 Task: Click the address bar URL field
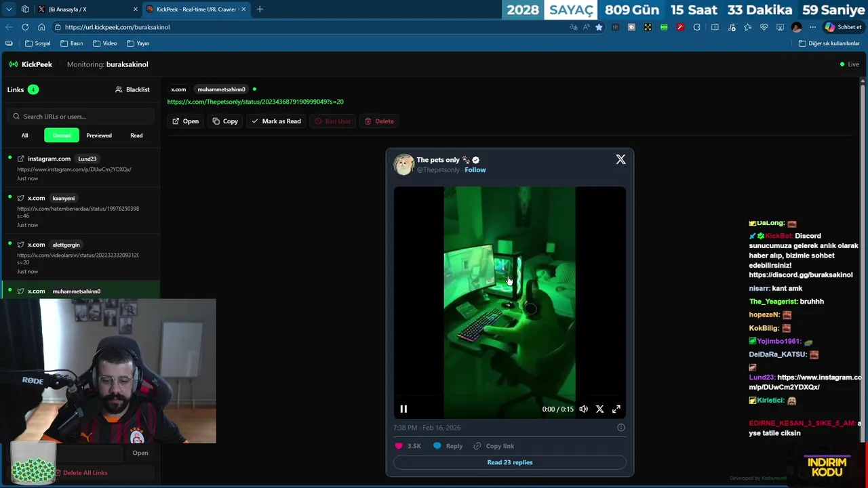coord(305,27)
